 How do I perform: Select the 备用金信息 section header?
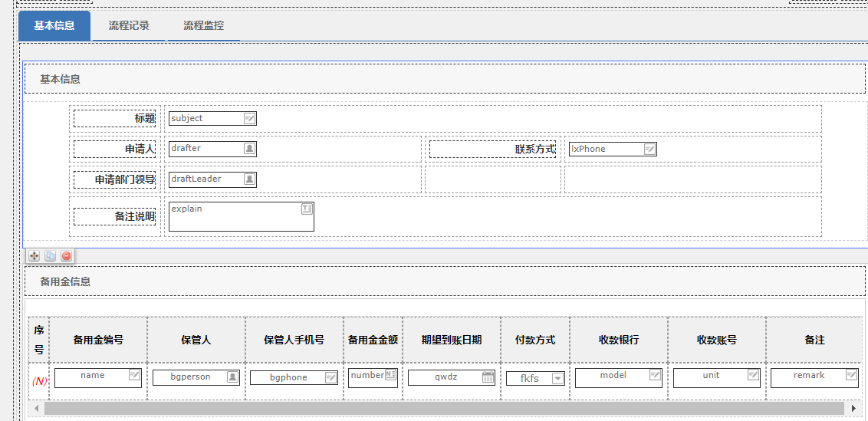445,281
